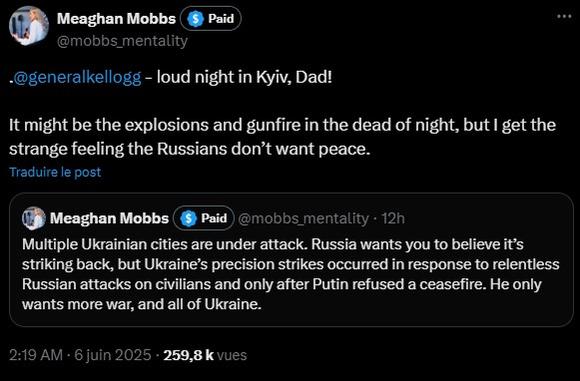Select the sentence starting It might be the explosions
The width and height of the screenshot is (580, 381).
tap(282, 137)
